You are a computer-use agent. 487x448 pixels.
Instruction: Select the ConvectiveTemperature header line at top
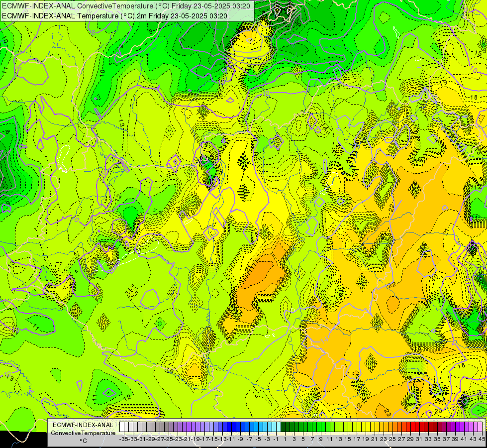[x=126, y=6]
